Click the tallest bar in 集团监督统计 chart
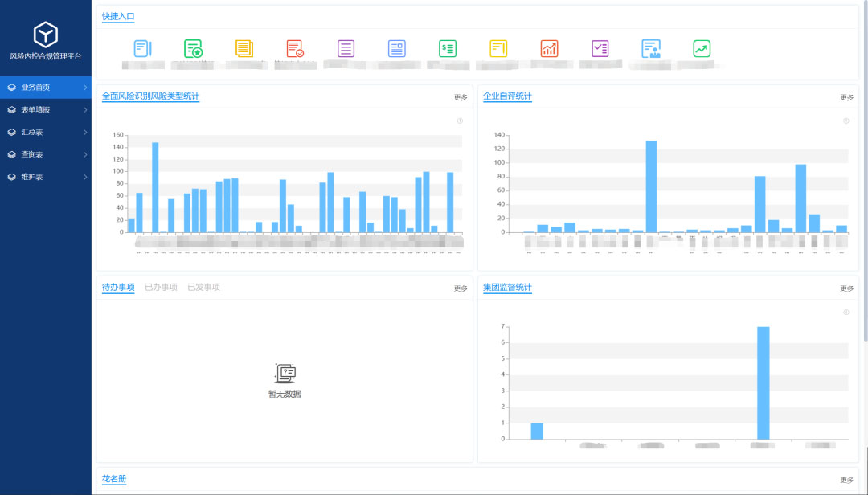868x495 pixels. (763, 382)
